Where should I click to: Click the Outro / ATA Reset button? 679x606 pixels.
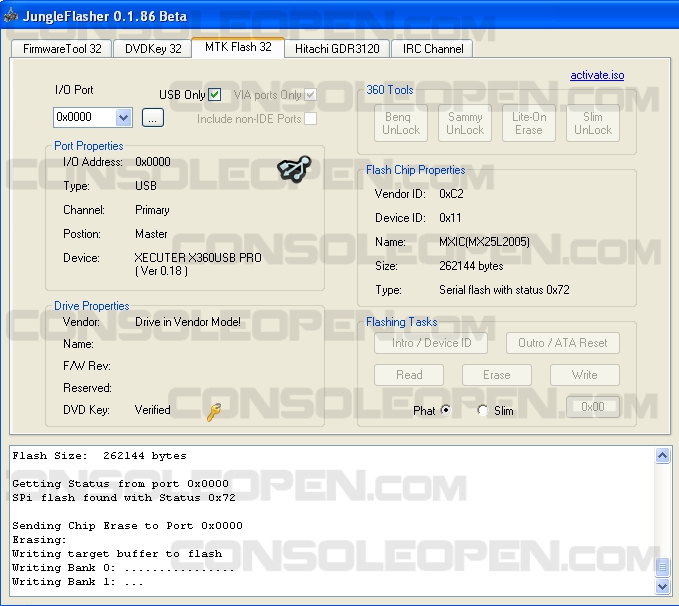tap(563, 343)
